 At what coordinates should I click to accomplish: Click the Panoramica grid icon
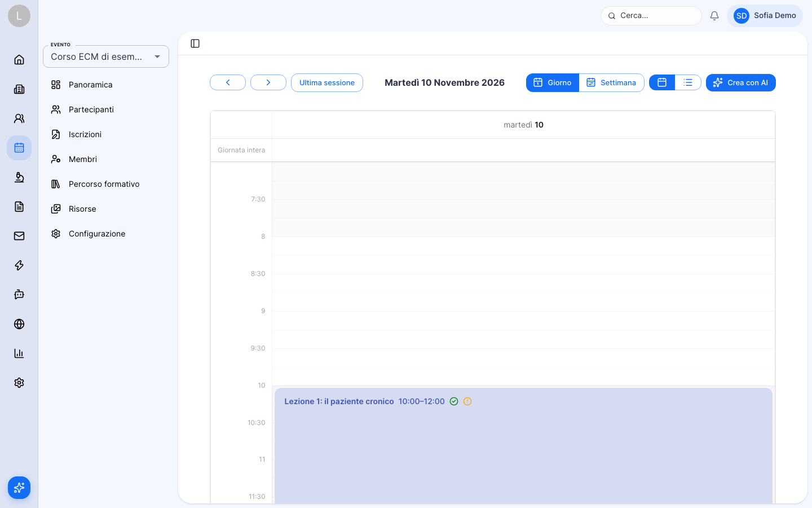point(56,85)
